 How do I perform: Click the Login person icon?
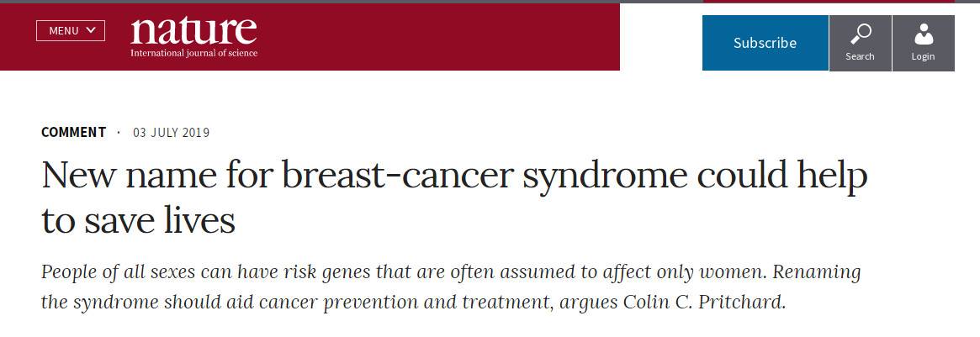[x=923, y=34]
